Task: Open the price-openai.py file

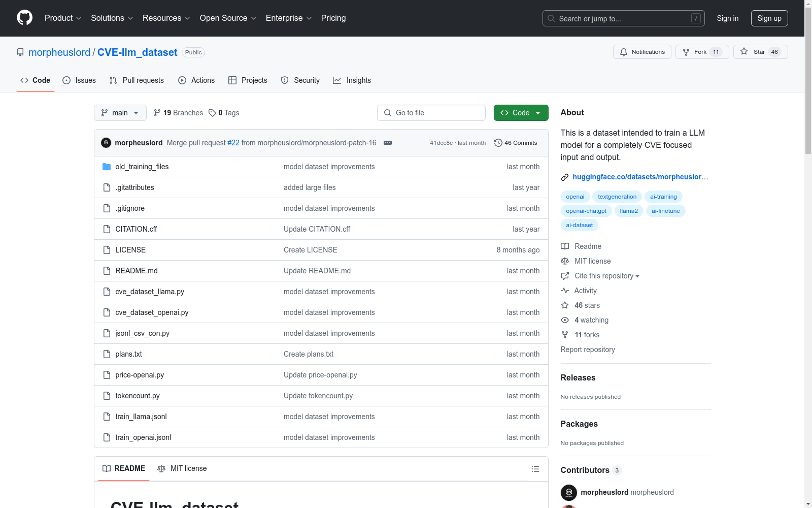Action: point(140,375)
